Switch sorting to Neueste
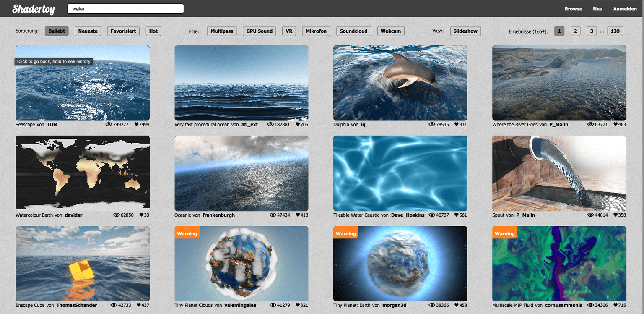The width and height of the screenshot is (644, 314). [88, 31]
